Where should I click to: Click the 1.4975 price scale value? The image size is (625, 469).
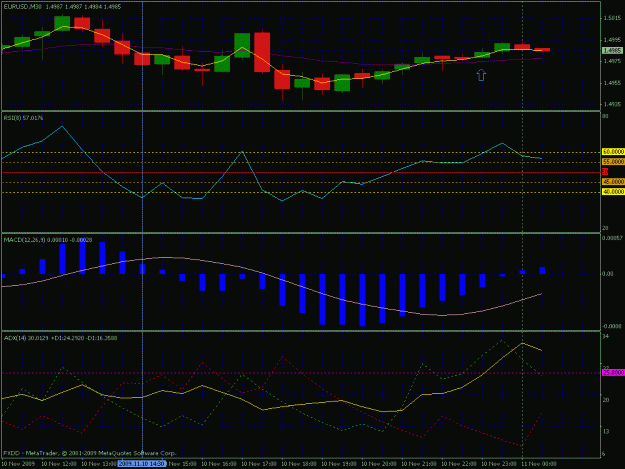point(612,61)
